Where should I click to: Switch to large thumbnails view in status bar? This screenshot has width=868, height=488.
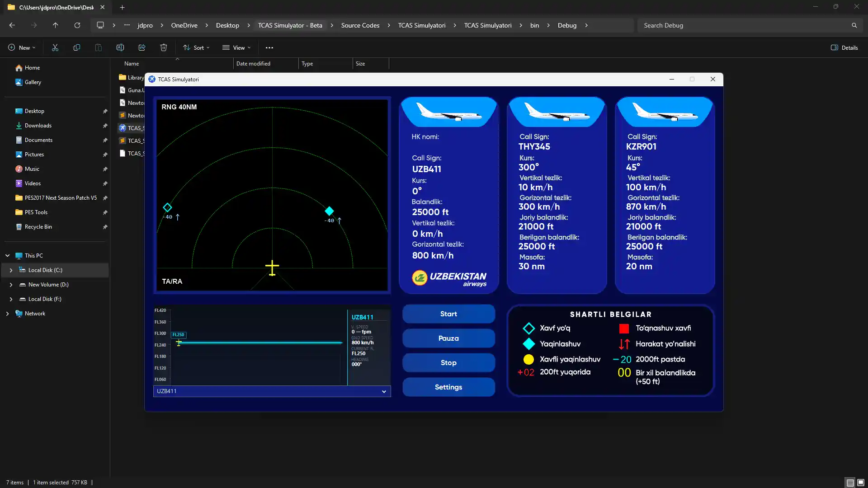click(x=861, y=483)
